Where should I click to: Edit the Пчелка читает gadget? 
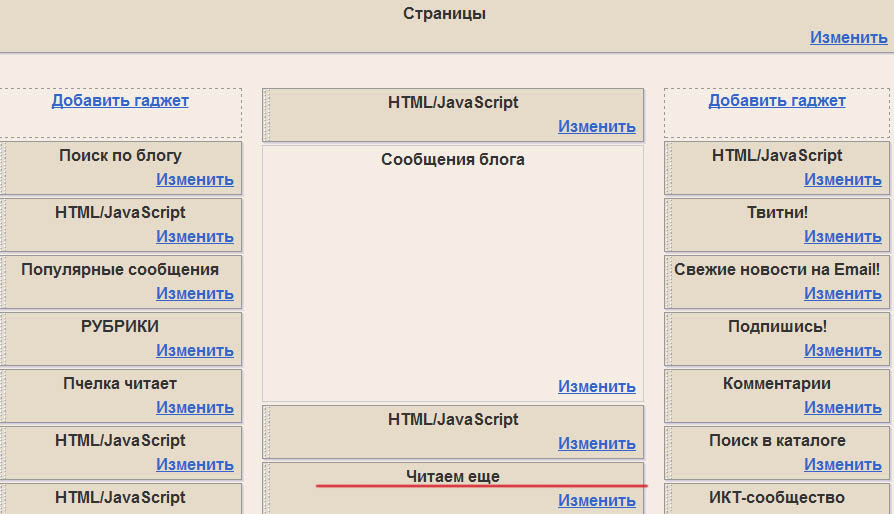coord(194,408)
